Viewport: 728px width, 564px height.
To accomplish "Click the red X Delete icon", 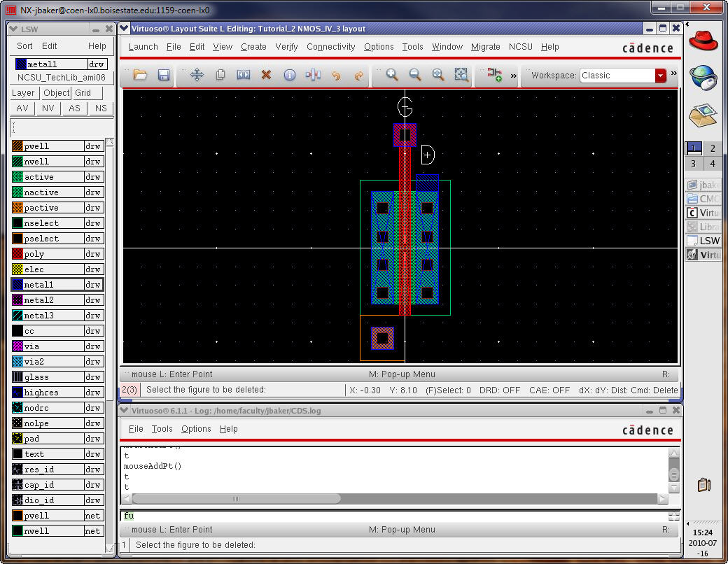I will coord(266,75).
